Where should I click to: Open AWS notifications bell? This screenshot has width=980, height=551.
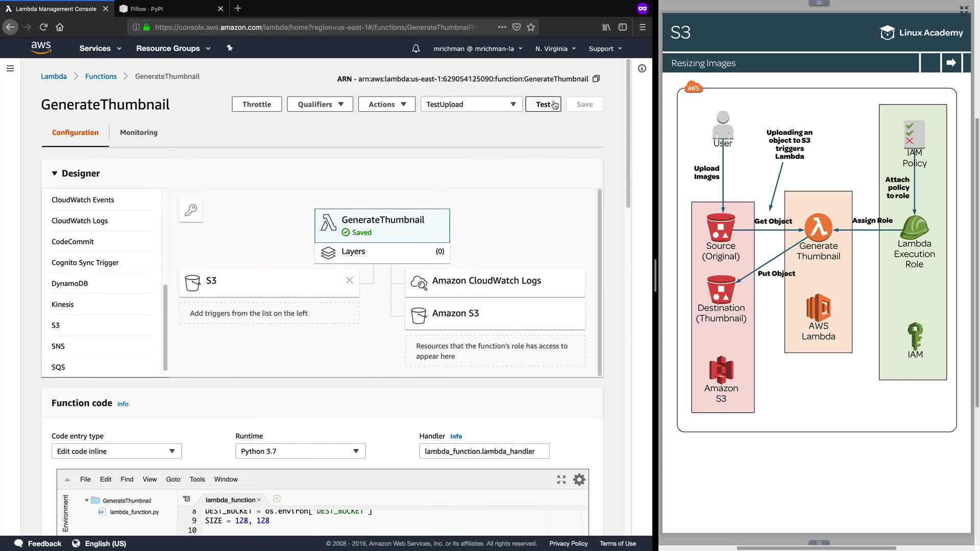416,48
